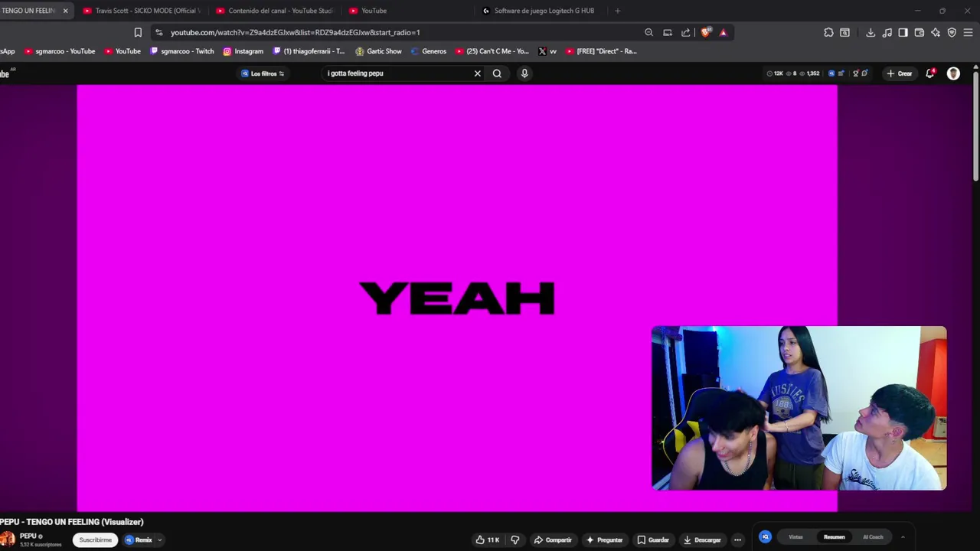Open the Leo AI sparkle icon
Viewport: 980px width, 551px height.
click(x=936, y=32)
